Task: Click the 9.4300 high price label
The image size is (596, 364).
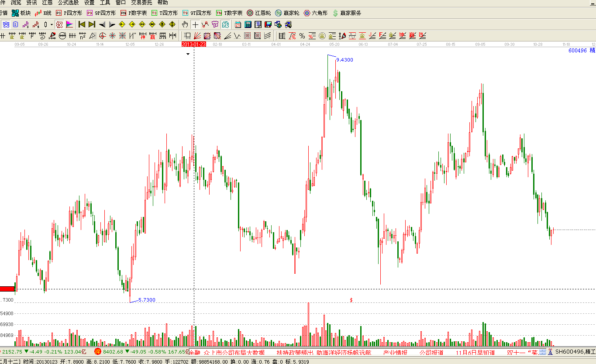Action: point(345,60)
